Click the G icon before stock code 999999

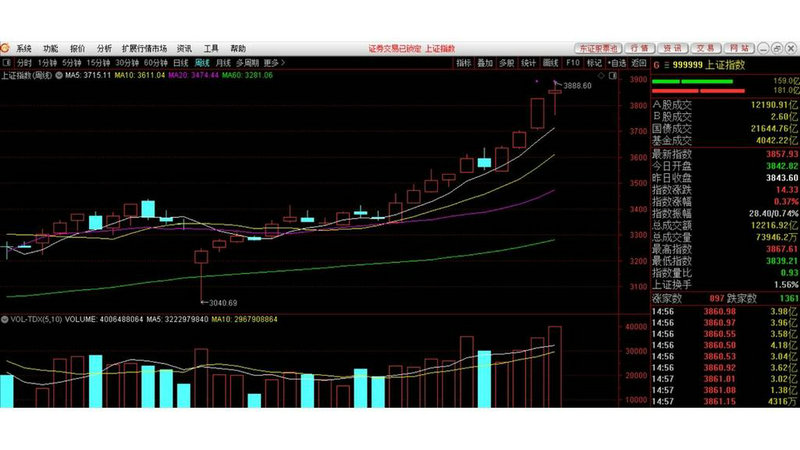[x=656, y=62]
